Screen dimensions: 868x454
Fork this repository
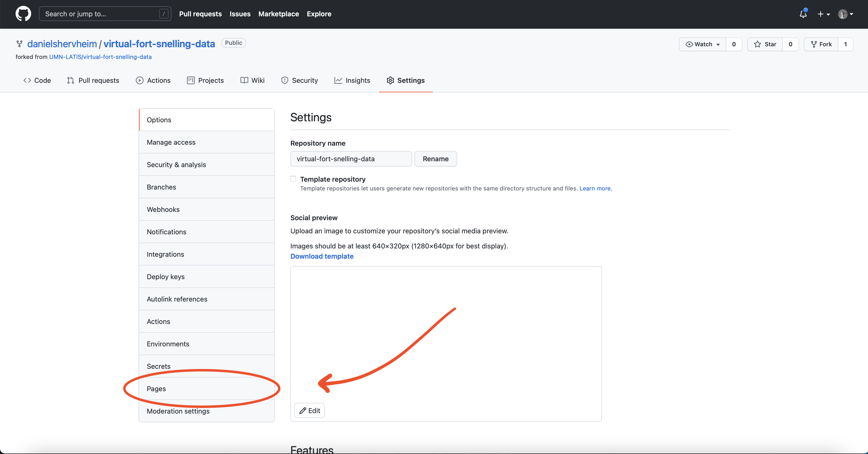(821, 44)
